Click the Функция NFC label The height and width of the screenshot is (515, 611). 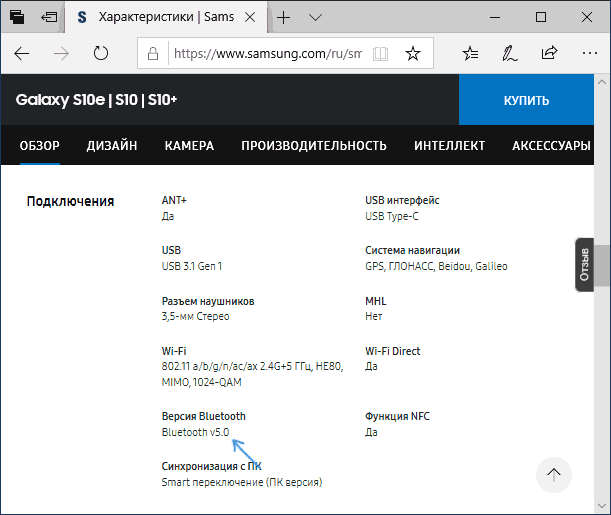tap(397, 416)
